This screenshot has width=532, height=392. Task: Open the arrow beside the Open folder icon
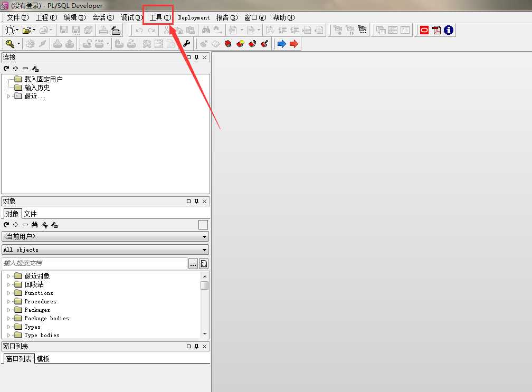point(34,30)
